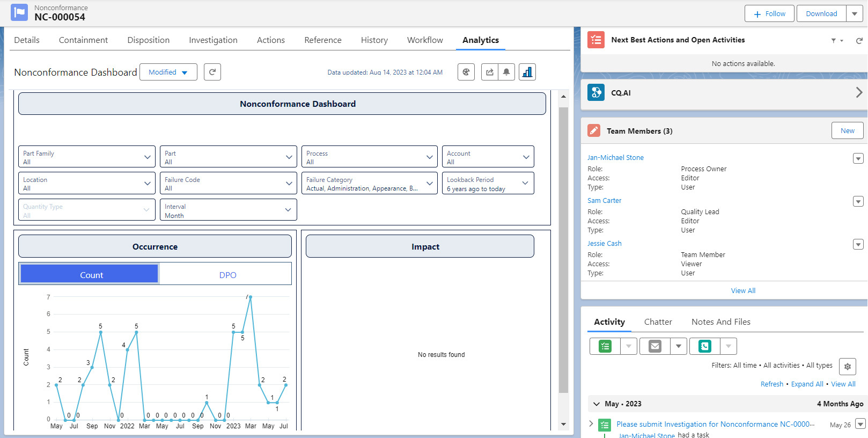Switch to Disposition tab
This screenshot has width=868, height=438.
pyautogui.click(x=149, y=40)
